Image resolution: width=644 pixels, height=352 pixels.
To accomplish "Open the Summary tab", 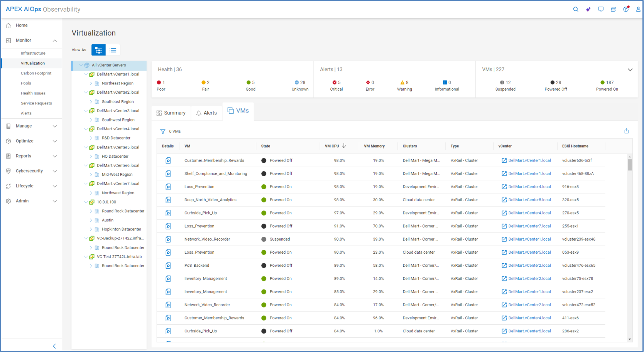I will pos(171,113).
